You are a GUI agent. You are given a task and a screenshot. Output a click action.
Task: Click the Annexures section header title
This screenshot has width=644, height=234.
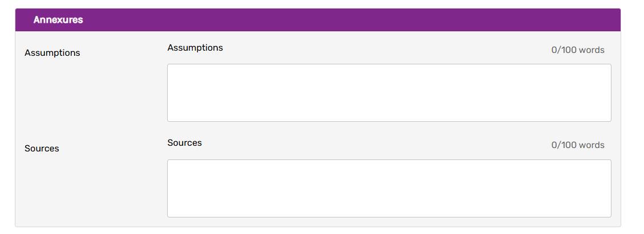58,20
